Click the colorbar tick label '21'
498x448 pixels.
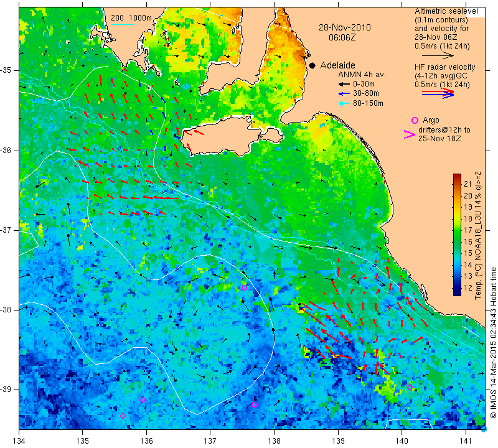click(x=468, y=184)
